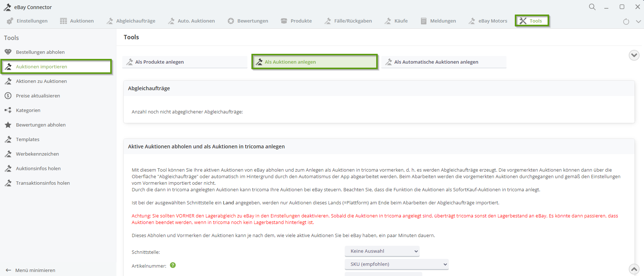
Task: Click the eBay Connector gavel logo icon
Action: pos(7,7)
